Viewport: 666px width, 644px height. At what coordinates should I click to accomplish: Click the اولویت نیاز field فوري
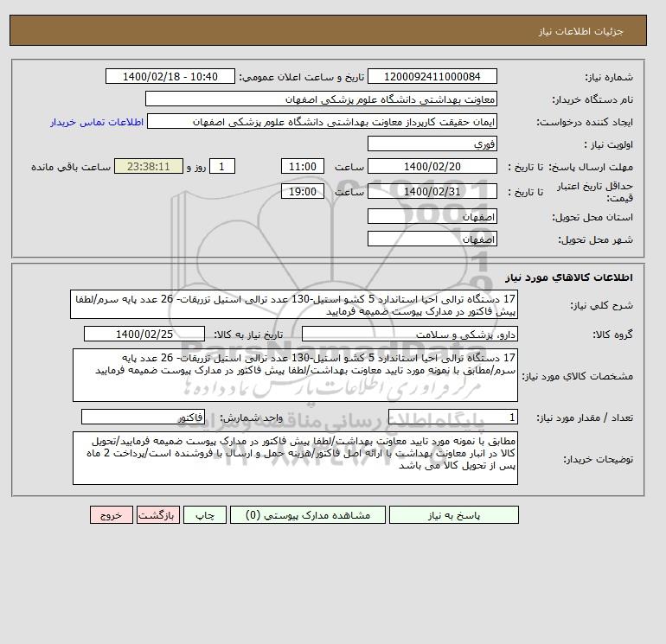pyautogui.click(x=432, y=143)
